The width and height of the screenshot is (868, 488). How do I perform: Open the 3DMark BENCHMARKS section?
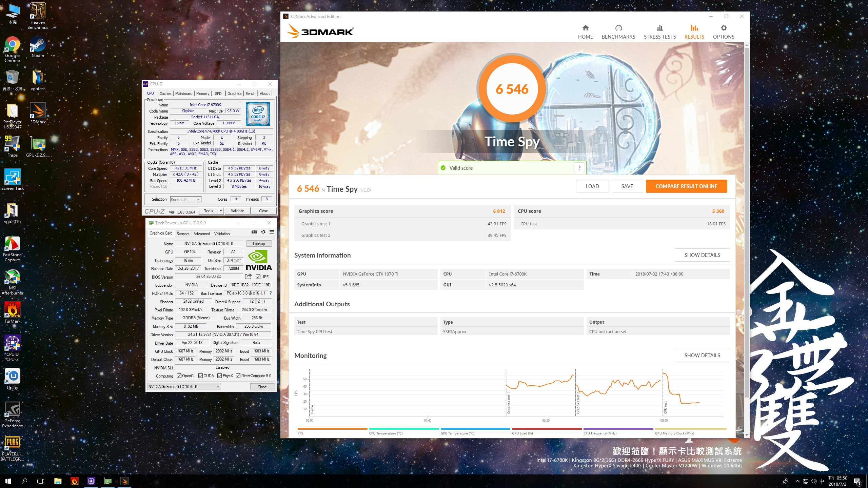pyautogui.click(x=618, y=32)
